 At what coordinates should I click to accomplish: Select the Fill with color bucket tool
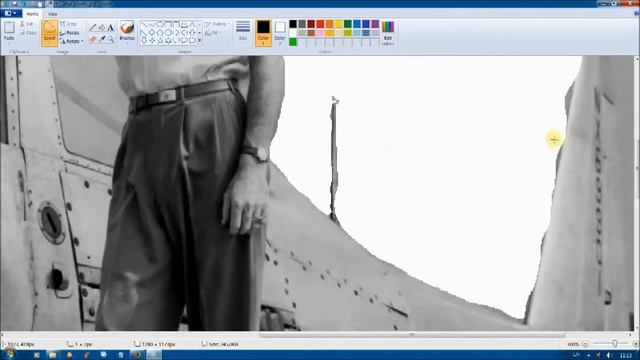[x=102, y=28]
